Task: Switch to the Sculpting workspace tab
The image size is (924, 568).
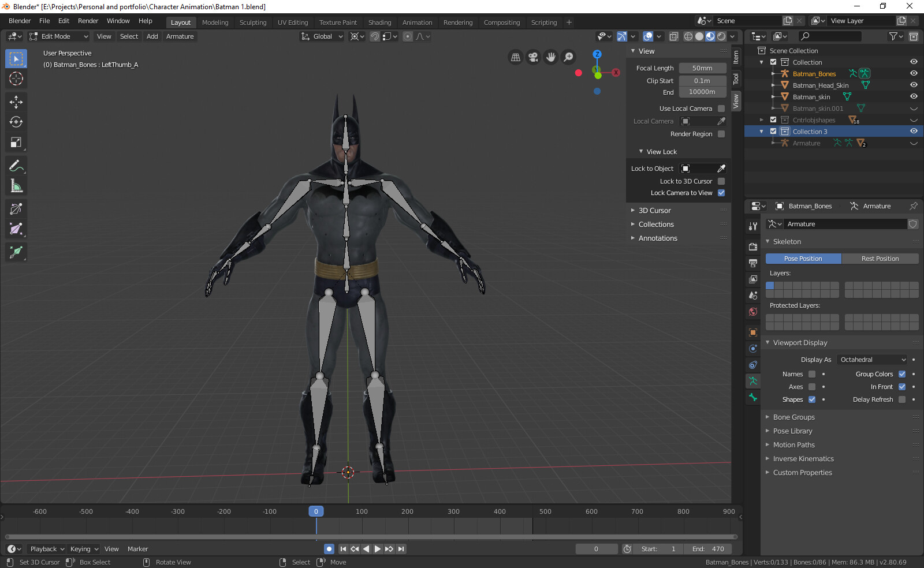Action: [x=253, y=23]
